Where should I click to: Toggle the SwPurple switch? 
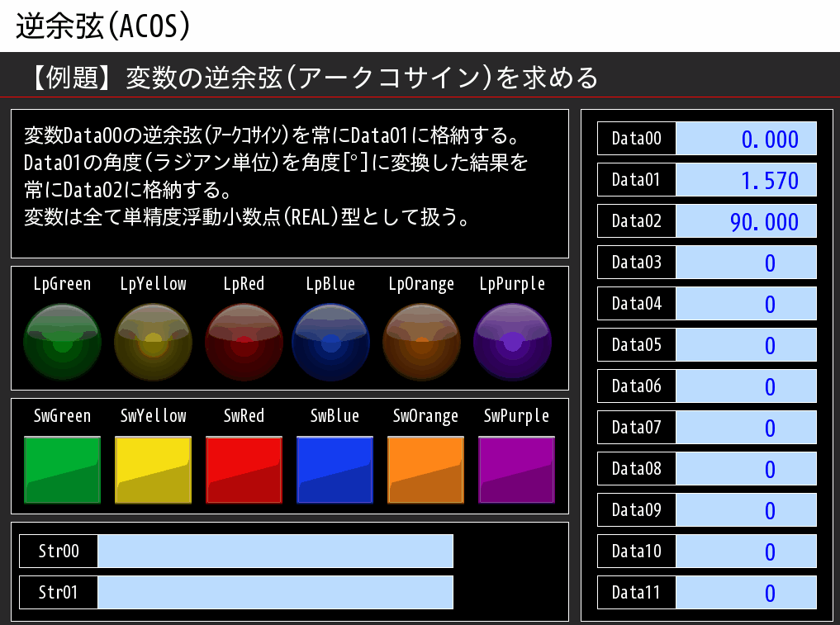[516, 470]
